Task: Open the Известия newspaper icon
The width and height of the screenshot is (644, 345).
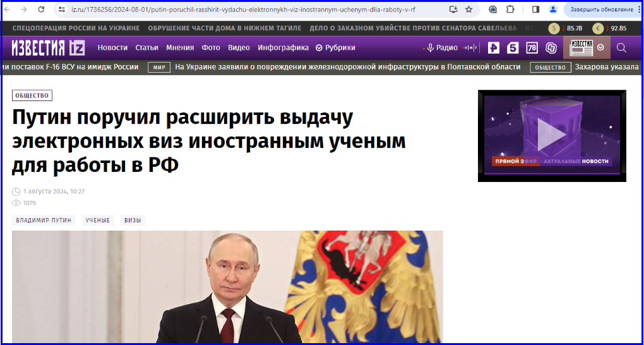Action: (580, 47)
